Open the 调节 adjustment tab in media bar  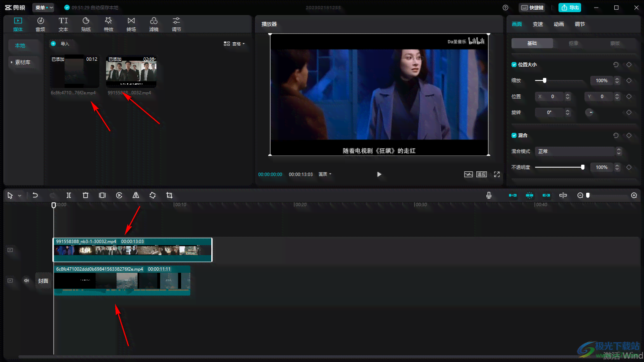[177, 24]
